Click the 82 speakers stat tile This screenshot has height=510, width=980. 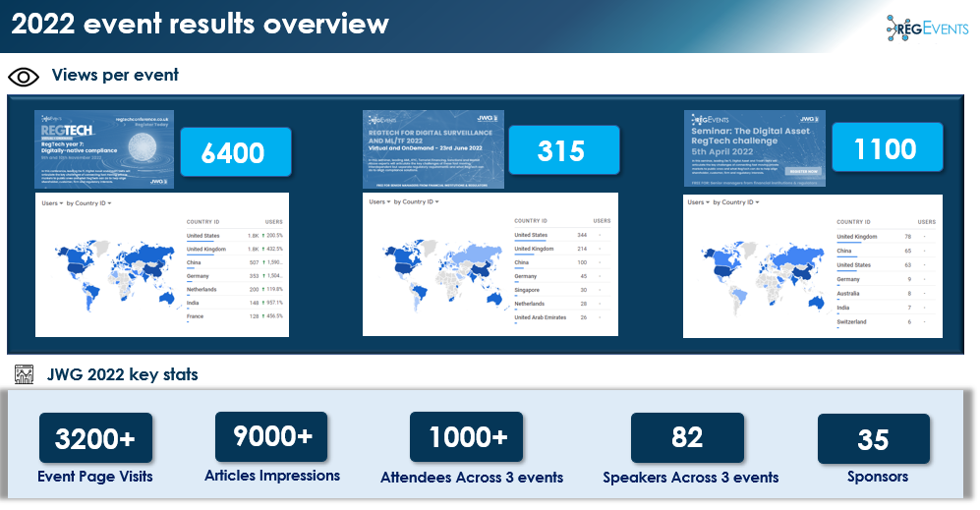pyautogui.click(x=687, y=437)
